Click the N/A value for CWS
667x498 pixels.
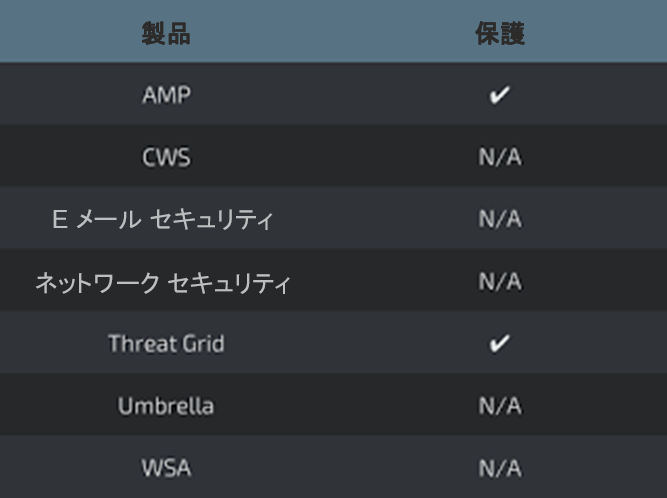click(500, 158)
